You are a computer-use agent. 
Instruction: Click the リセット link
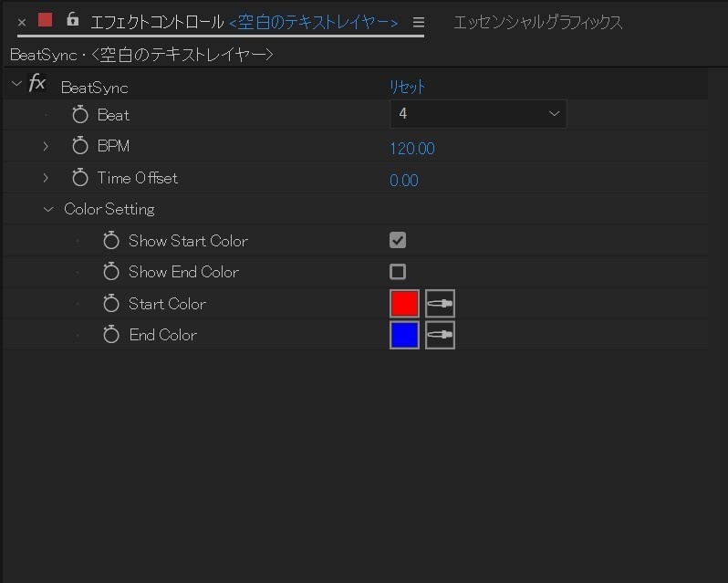[407, 87]
